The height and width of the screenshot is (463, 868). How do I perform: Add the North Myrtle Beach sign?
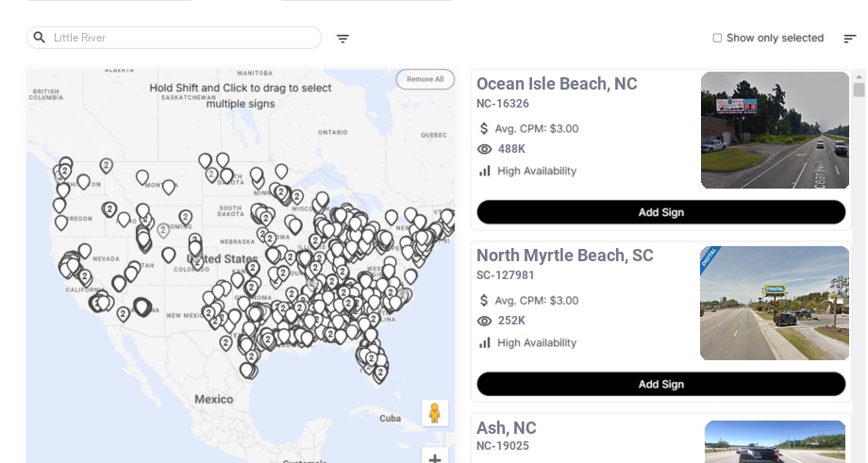(x=660, y=384)
